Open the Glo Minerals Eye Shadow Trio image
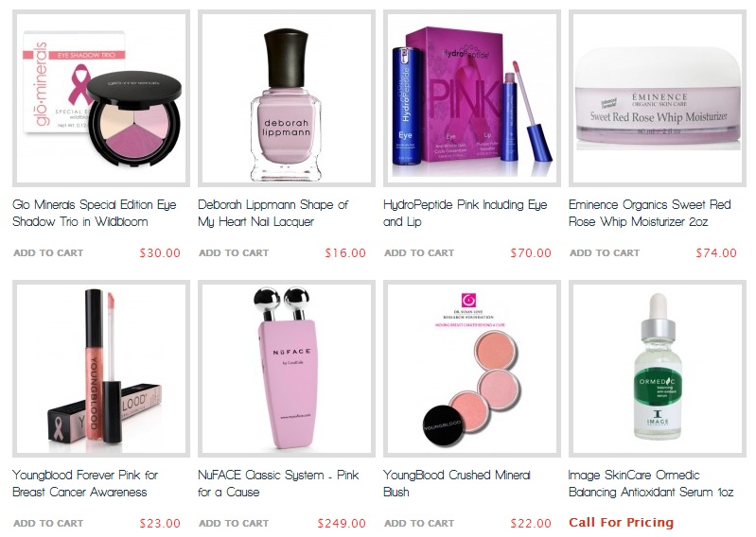Image resolution: width=756 pixels, height=537 pixels. point(101,98)
